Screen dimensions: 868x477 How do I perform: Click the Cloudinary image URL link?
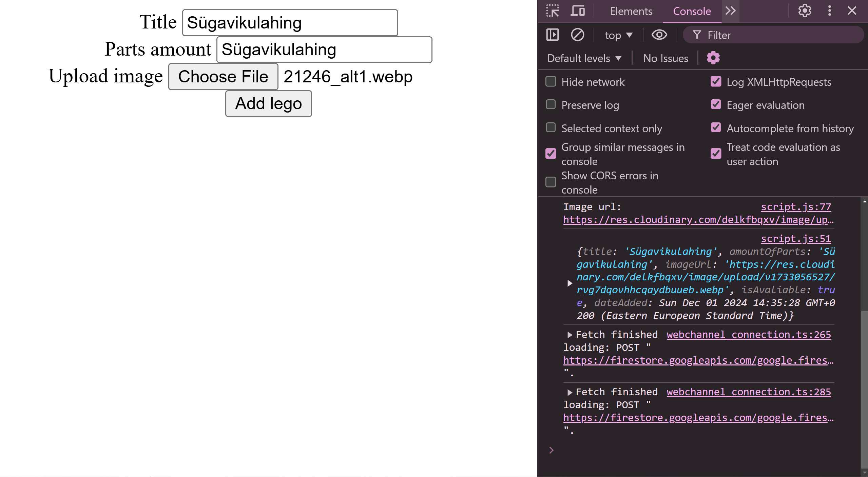point(698,219)
